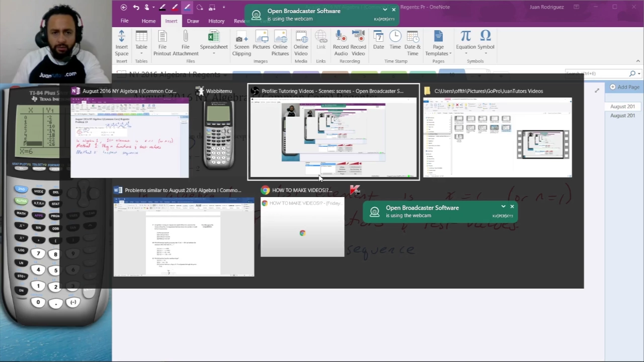The image size is (644, 362).
Task: Open the Symbol dropdown
Action: (486, 43)
